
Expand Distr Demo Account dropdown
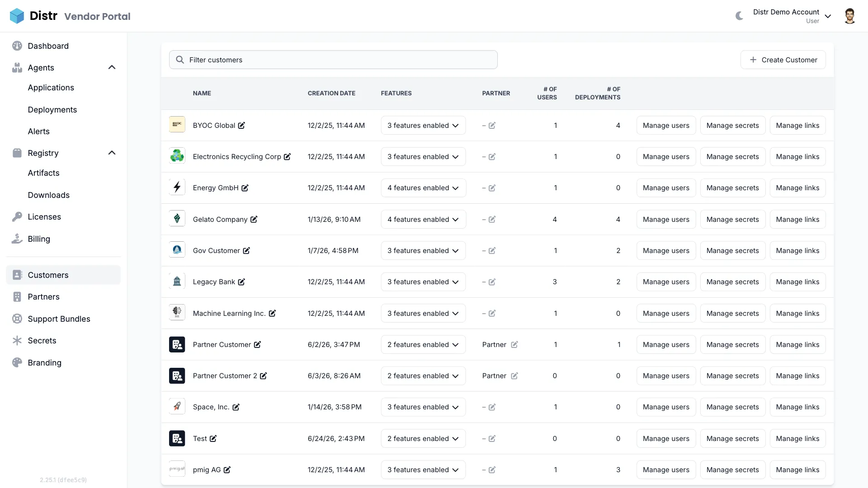[792, 16]
